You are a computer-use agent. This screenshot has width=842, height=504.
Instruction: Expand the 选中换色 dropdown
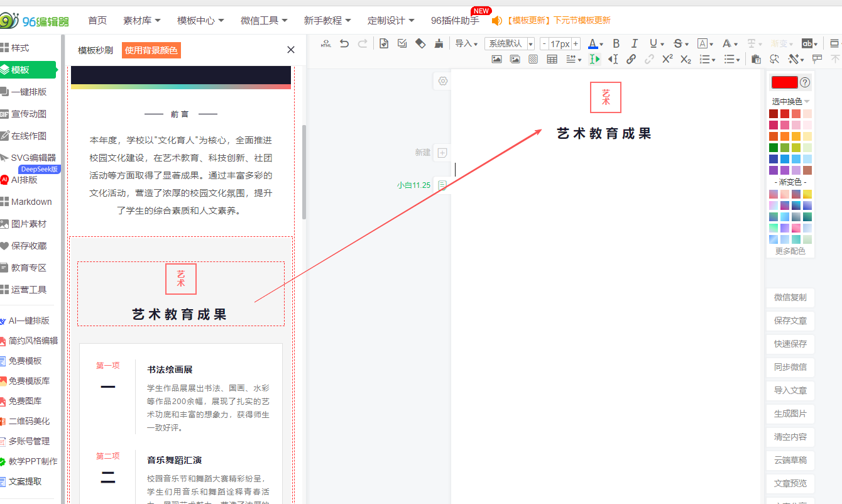point(790,101)
